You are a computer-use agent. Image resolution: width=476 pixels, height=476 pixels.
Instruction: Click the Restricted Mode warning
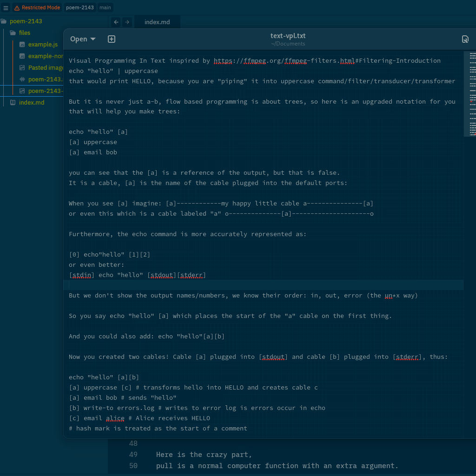(x=37, y=8)
